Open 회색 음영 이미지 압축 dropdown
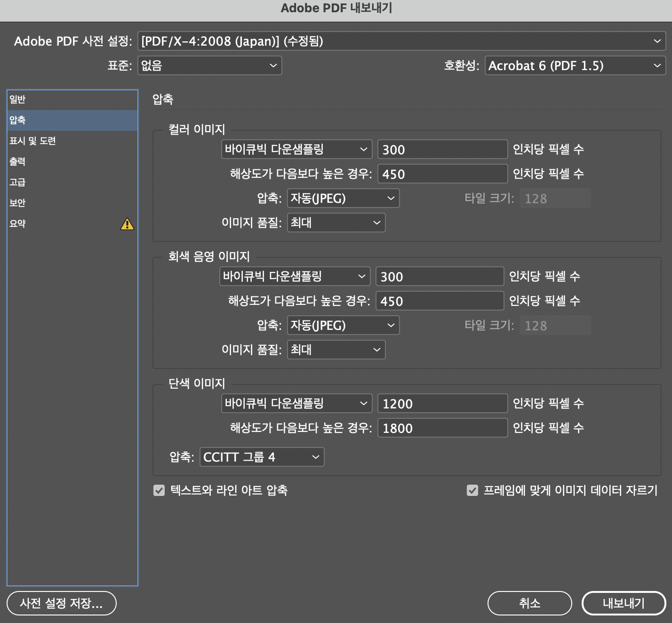The width and height of the screenshot is (672, 623). click(343, 325)
